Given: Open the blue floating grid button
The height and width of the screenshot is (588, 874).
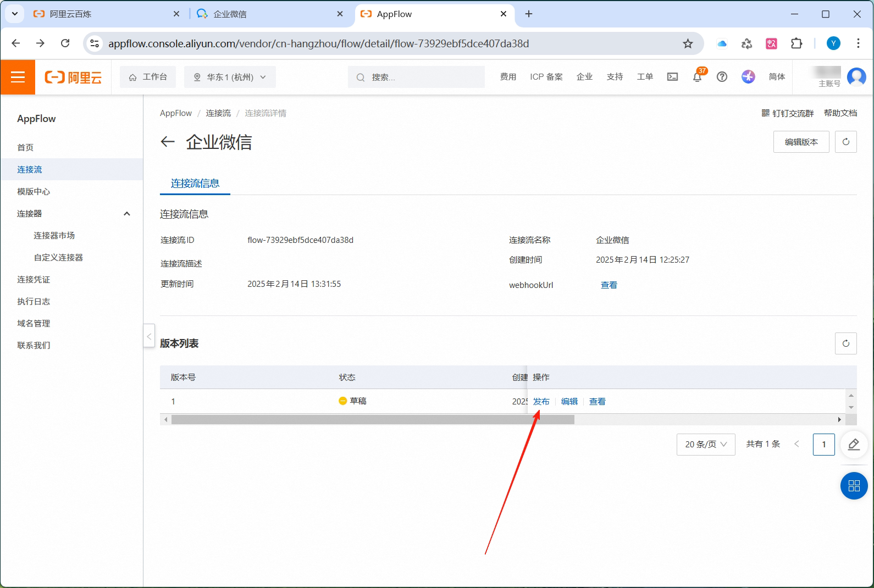Looking at the screenshot, I should coord(854,486).
